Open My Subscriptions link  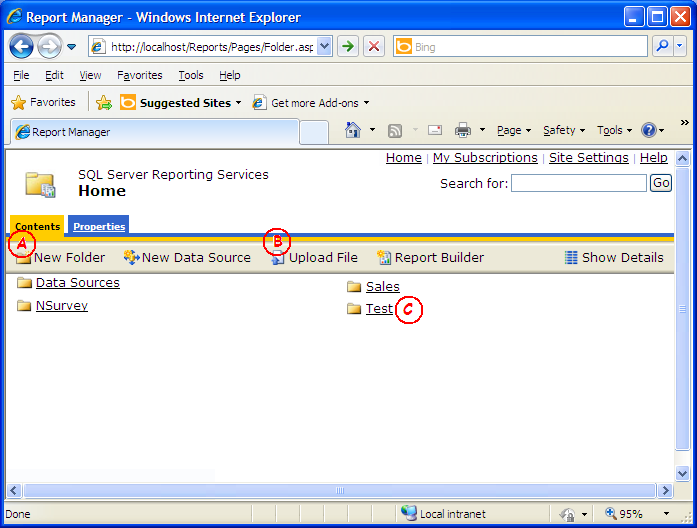click(485, 157)
